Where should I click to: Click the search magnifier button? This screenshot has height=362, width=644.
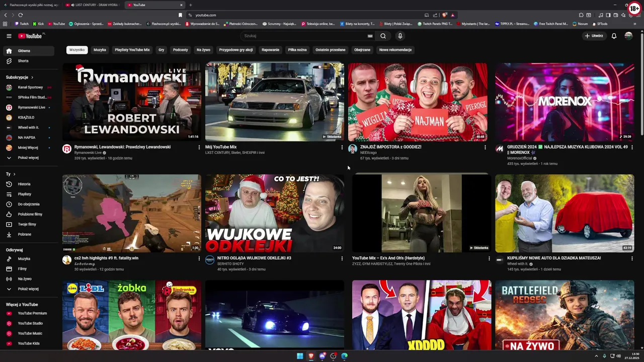coord(383,36)
